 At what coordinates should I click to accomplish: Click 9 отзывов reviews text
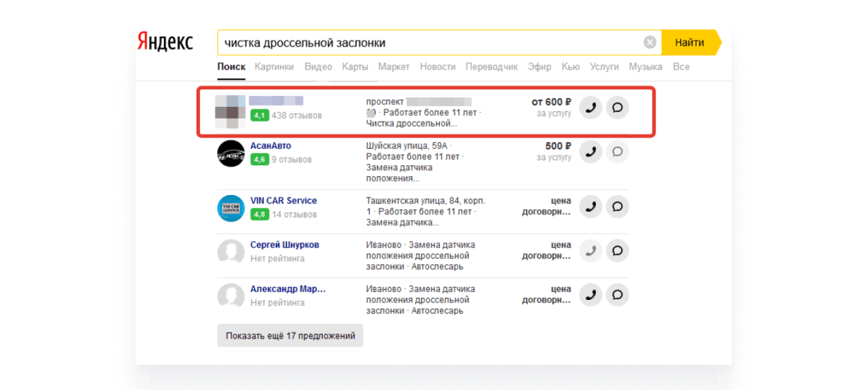[x=291, y=159]
